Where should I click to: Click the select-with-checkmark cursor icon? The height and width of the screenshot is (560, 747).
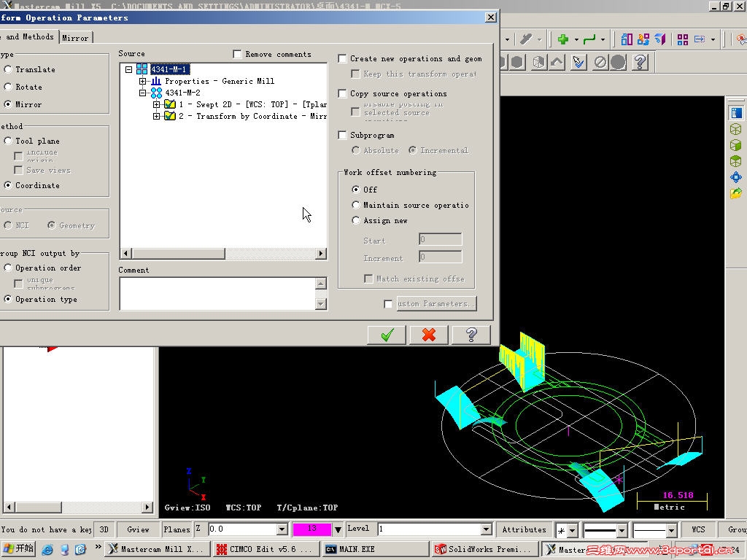[x=578, y=63]
